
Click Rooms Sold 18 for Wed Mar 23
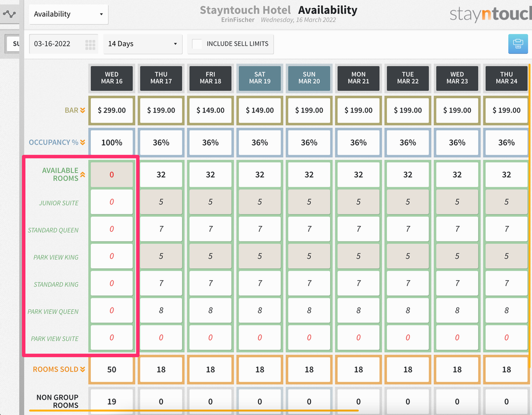[457, 369]
